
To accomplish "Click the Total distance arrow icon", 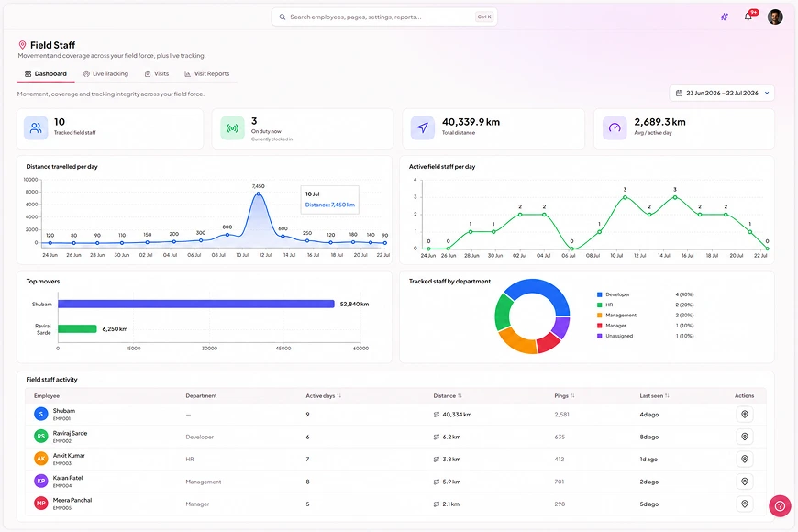I will tap(423, 127).
